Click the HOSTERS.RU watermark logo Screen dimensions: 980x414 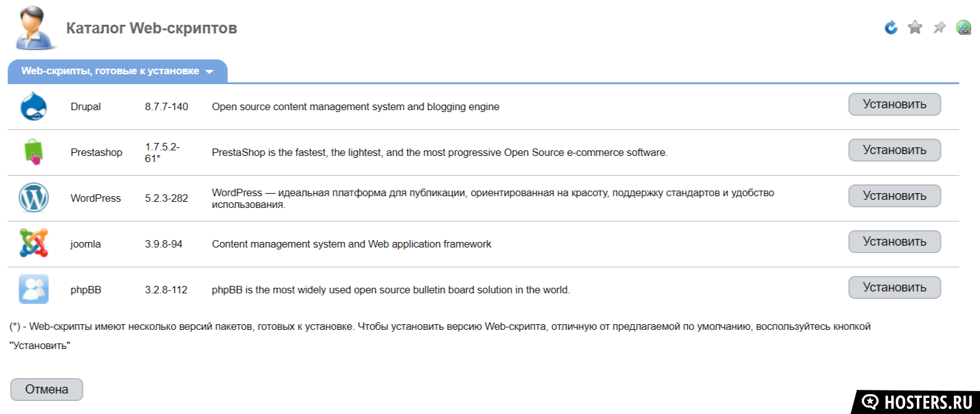click(x=918, y=402)
